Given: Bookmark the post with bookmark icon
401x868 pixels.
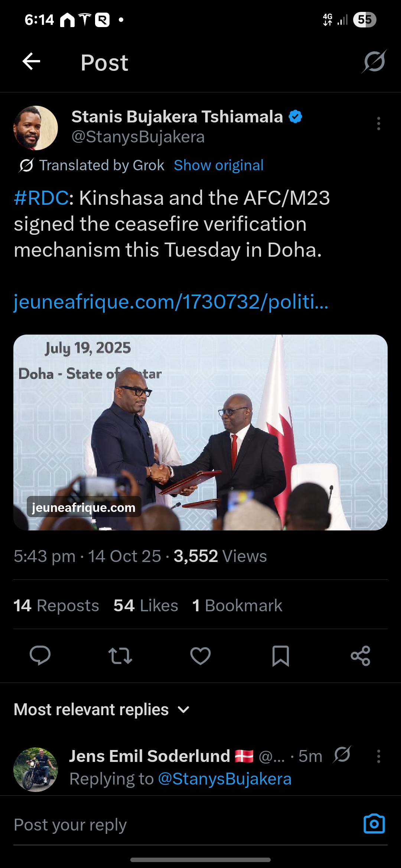Looking at the screenshot, I should coord(280,655).
